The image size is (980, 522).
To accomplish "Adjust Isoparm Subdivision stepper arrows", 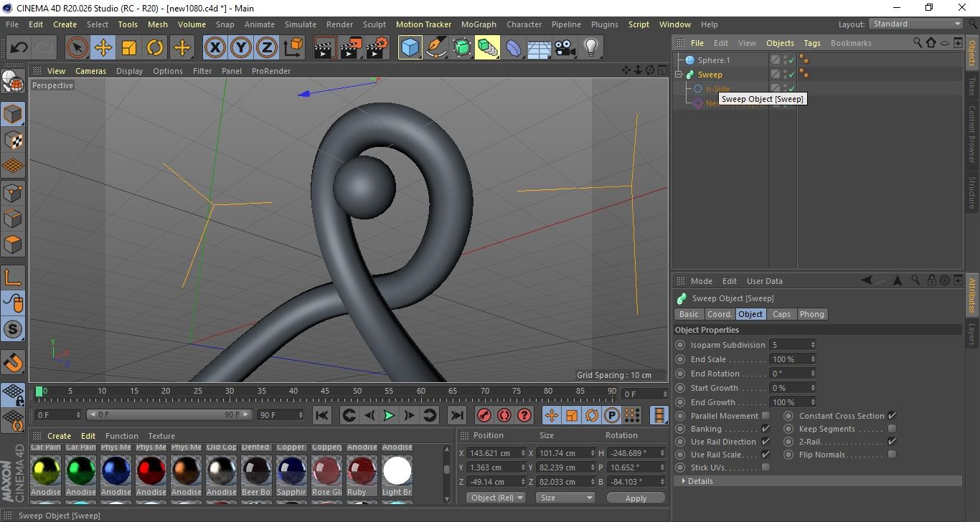I will (813, 345).
